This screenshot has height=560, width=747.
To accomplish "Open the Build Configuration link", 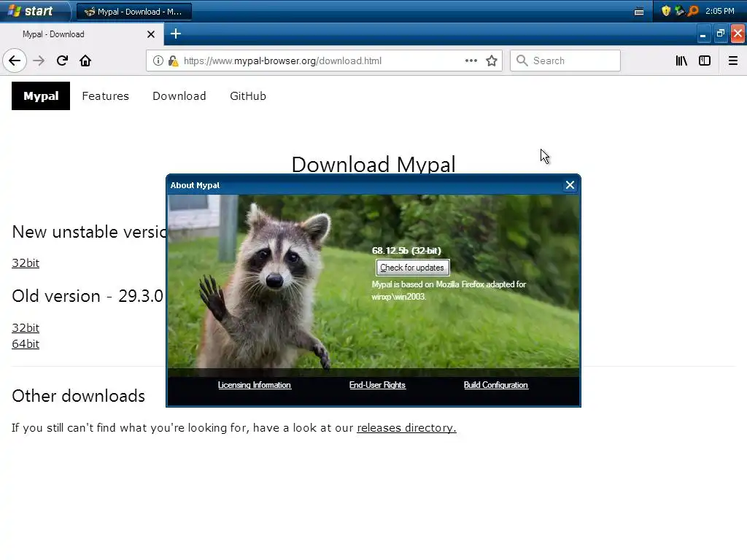I will [496, 385].
